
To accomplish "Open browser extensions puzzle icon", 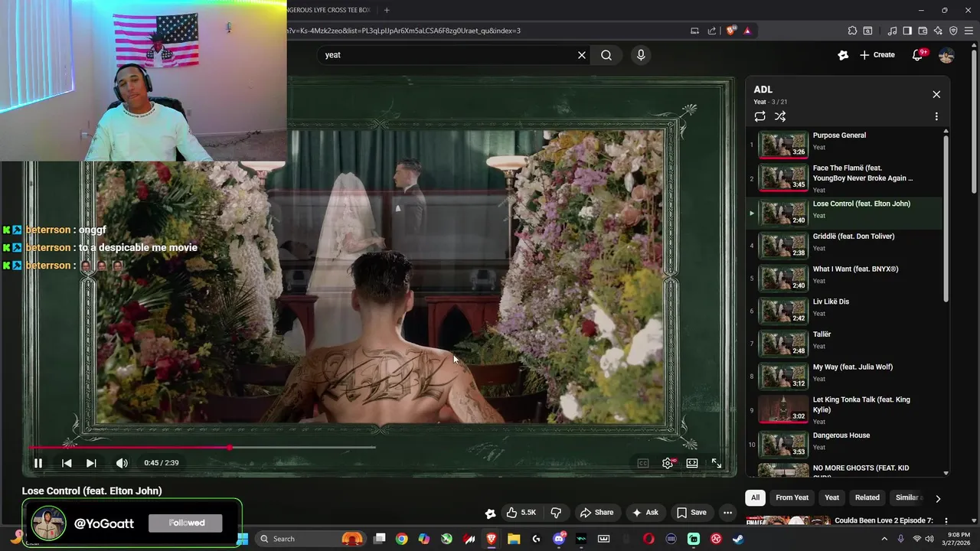I will pyautogui.click(x=852, y=31).
